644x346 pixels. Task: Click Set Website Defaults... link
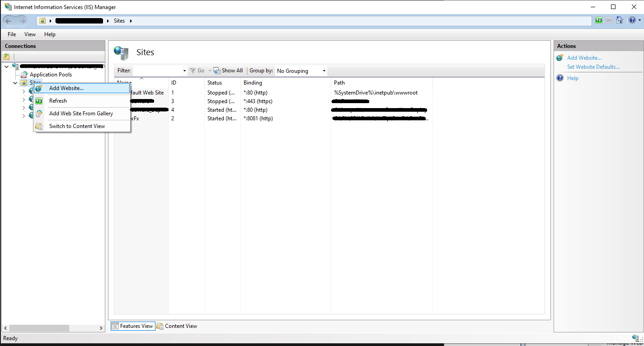[x=593, y=67]
